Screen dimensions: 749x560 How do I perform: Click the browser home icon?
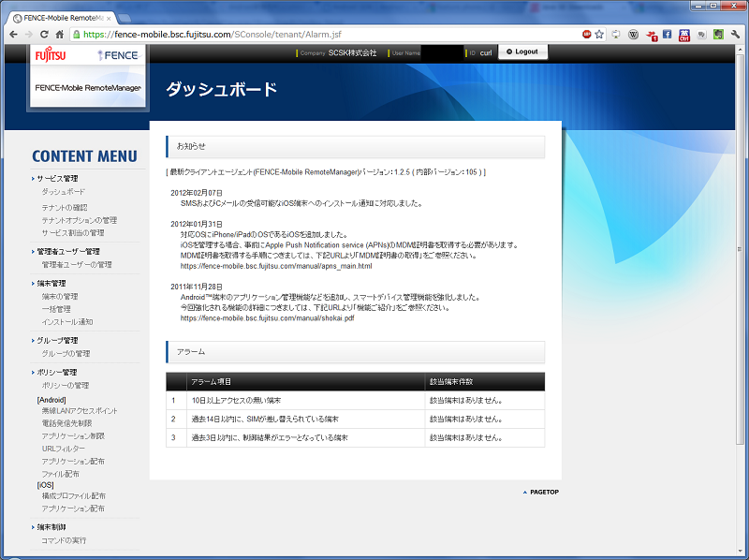tap(60, 35)
